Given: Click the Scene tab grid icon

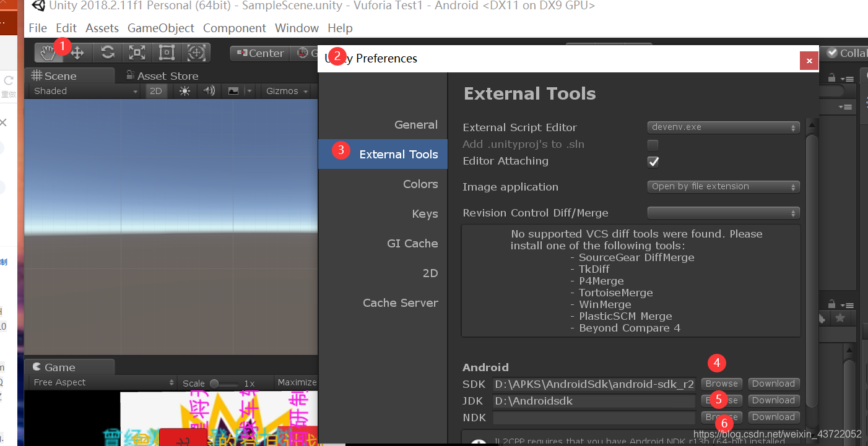Looking at the screenshot, I should click(37, 75).
